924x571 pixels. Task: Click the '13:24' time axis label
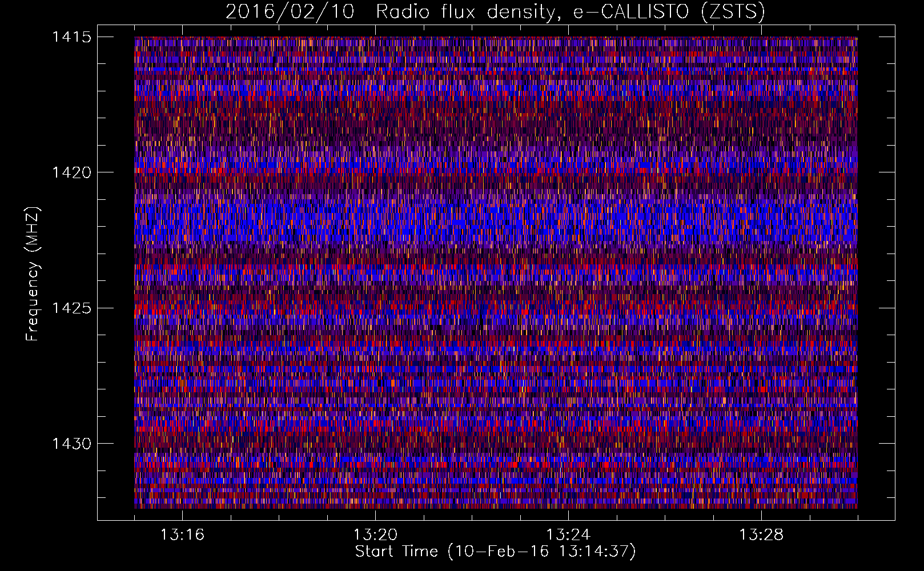568,534
